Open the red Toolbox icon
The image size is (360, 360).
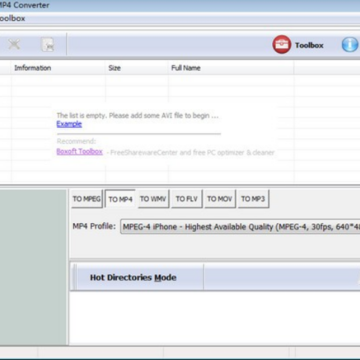[282, 45]
